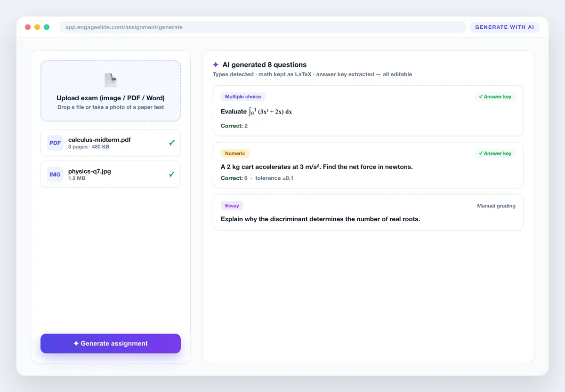Click the yellow window minimize dot
565x392 pixels.
tap(37, 27)
